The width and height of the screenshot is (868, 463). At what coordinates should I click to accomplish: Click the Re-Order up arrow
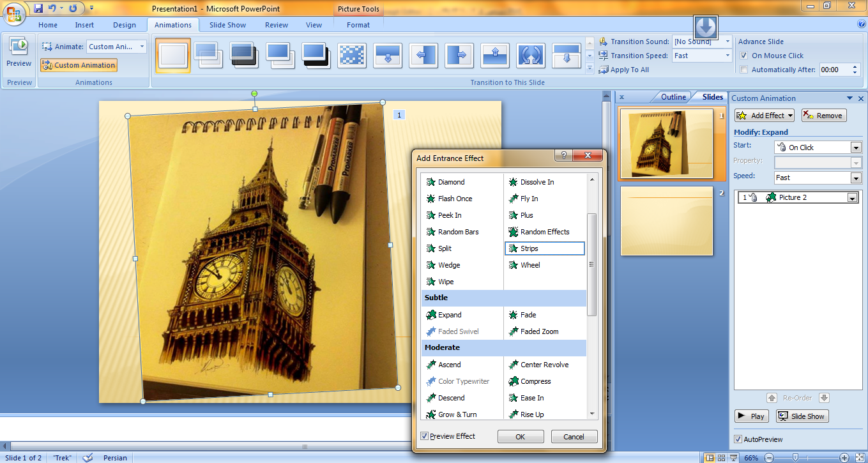(x=772, y=398)
